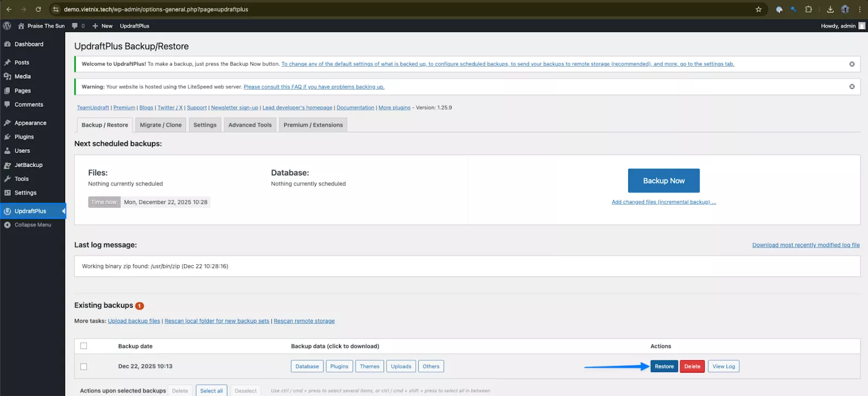Open the comments bubble icon in admin bar
The width and height of the screenshot is (868, 396).
[75, 25]
